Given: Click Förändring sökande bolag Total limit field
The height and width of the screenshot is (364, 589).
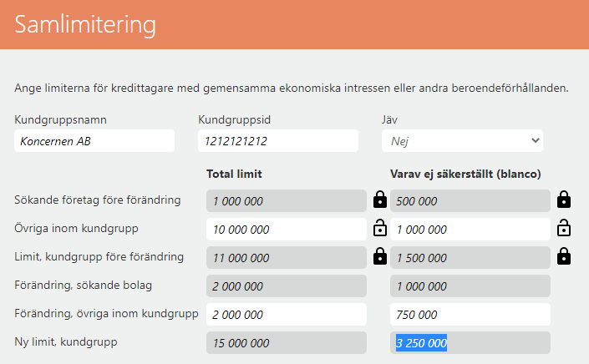Looking at the screenshot, I should point(287,286).
